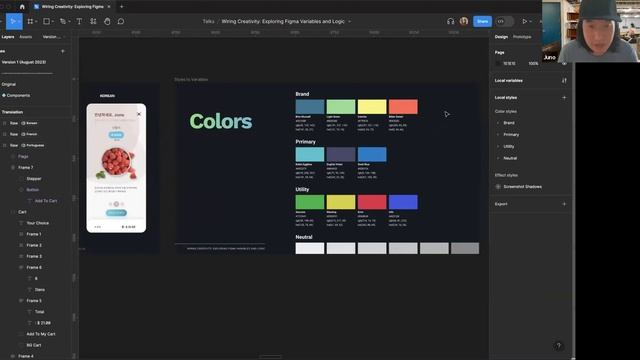640x360 pixels.
Task: Select the Version 1 (August 2023) page
Action: tap(24, 62)
